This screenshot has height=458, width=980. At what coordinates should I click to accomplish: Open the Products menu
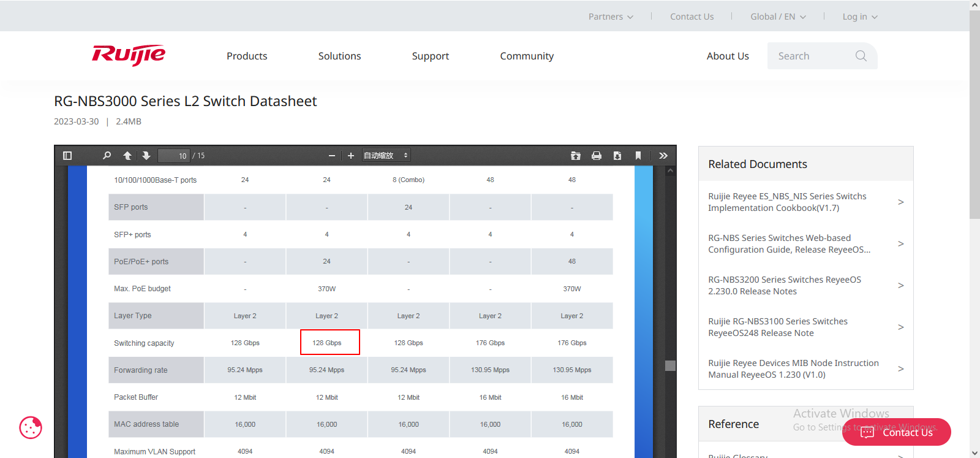click(x=247, y=56)
